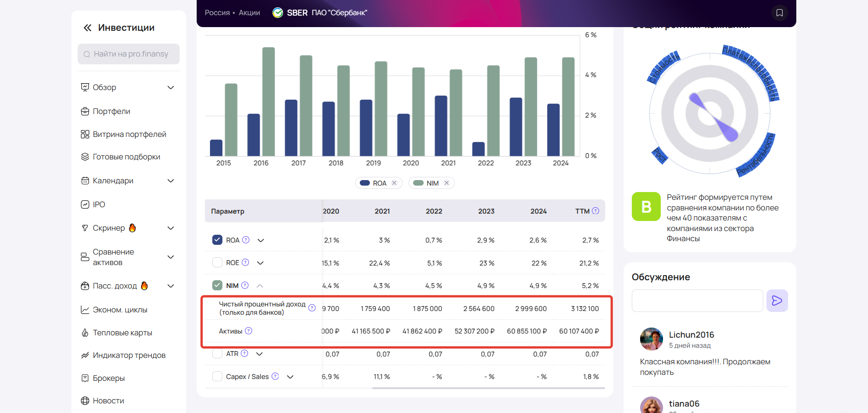Open Брокеры in the sidebar
Viewport: 868px width, 413px height.
(x=109, y=378)
